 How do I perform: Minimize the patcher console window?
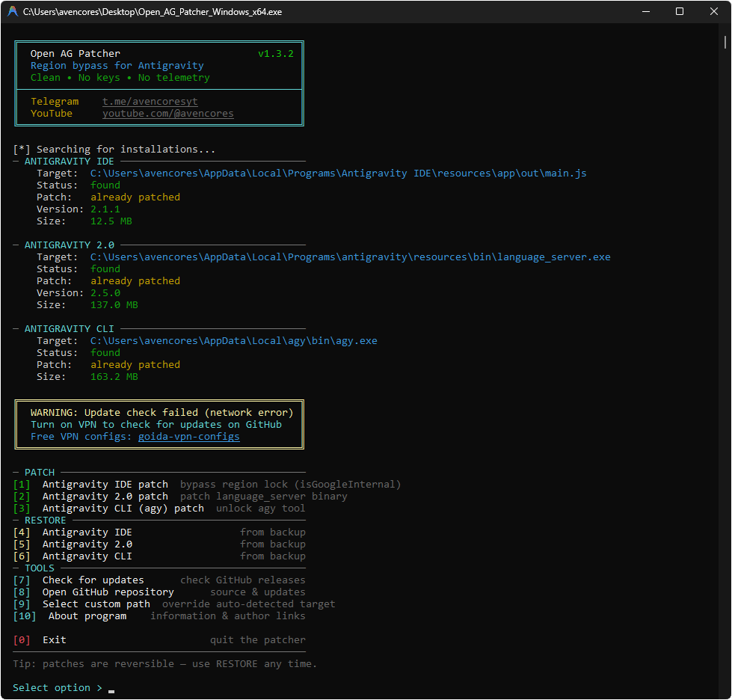click(646, 12)
